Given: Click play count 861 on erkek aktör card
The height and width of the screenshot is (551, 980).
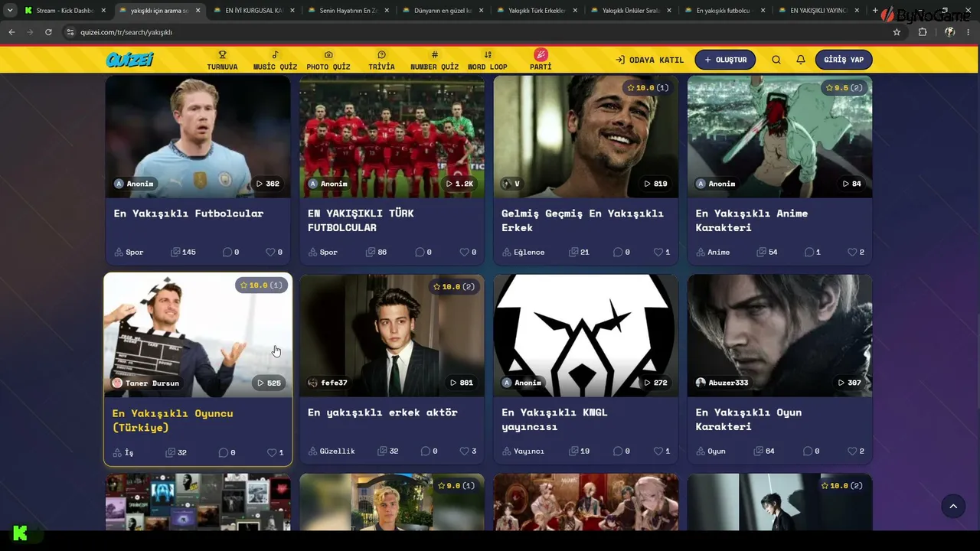Looking at the screenshot, I should pyautogui.click(x=462, y=383).
